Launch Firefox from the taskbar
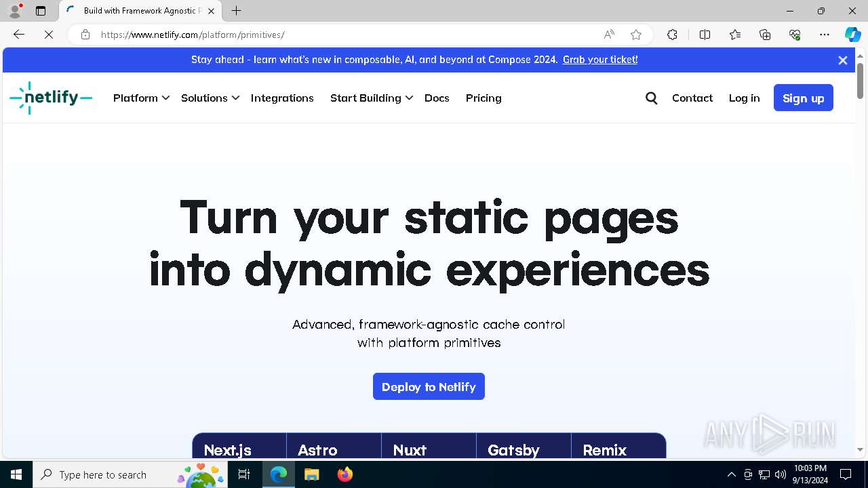The height and width of the screenshot is (488, 868). pos(344,474)
